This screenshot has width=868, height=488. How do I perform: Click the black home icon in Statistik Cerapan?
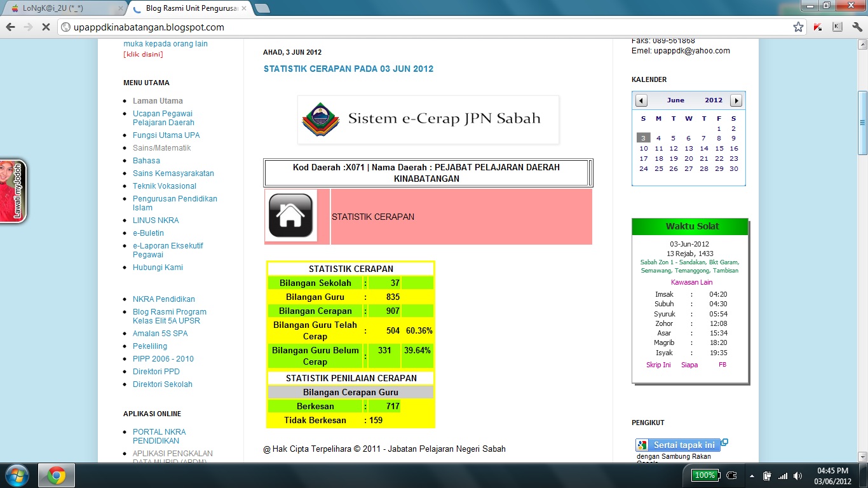click(291, 216)
